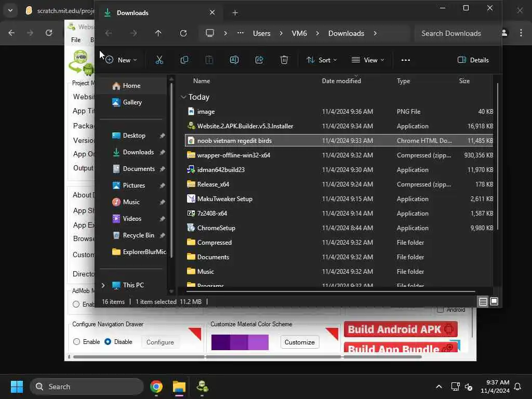Click the Copy icon in Explorer toolbar
Image resolution: width=532 pixels, height=399 pixels.
tap(184, 60)
